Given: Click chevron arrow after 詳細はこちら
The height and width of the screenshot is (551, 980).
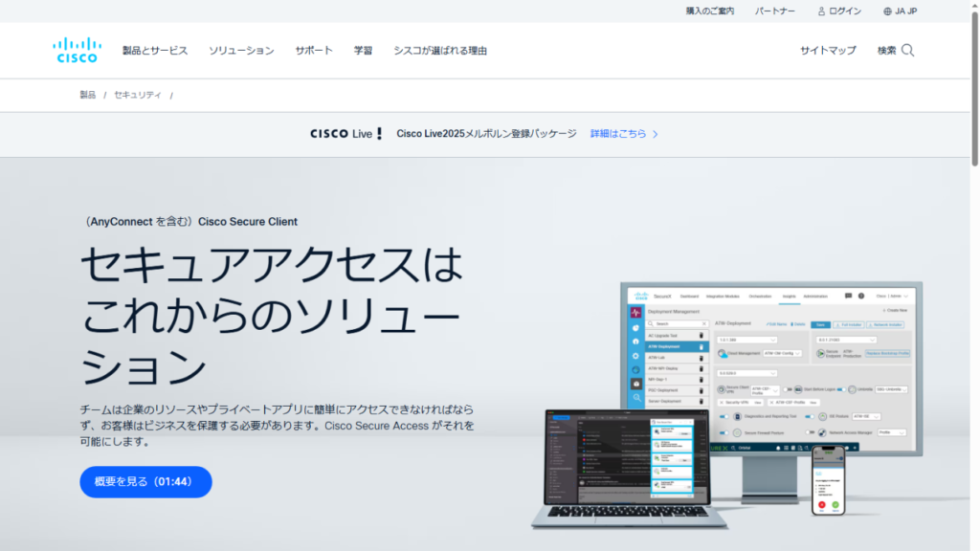Looking at the screenshot, I should click(655, 134).
